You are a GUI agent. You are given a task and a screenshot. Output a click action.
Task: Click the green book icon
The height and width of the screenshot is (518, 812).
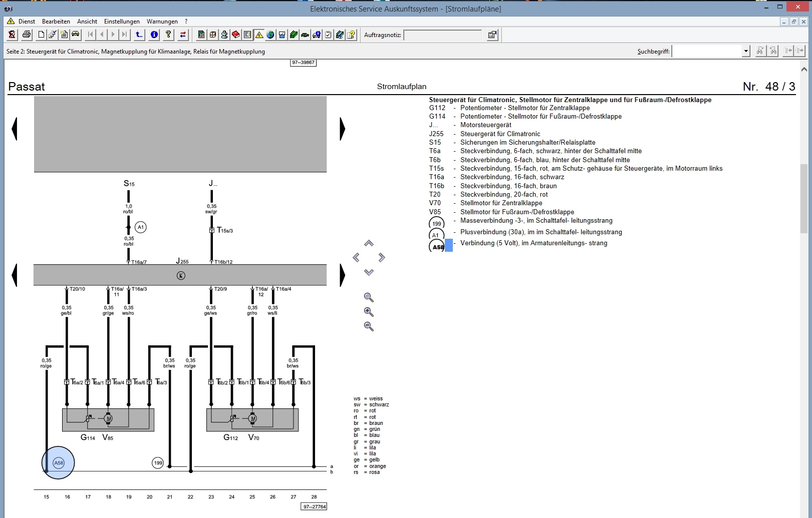pyautogui.click(x=294, y=35)
